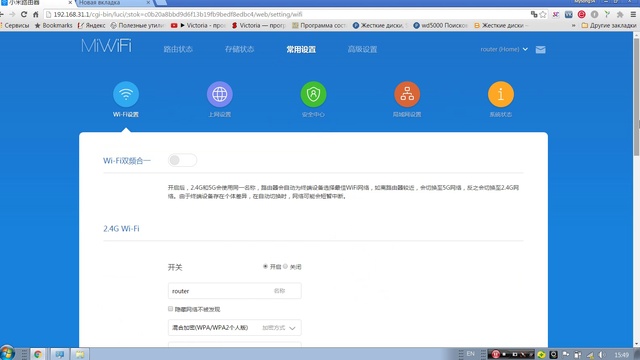The width and height of the screenshot is (640, 360).
Task: Switch to the 路由状态 nav tab
Action: 178,49
